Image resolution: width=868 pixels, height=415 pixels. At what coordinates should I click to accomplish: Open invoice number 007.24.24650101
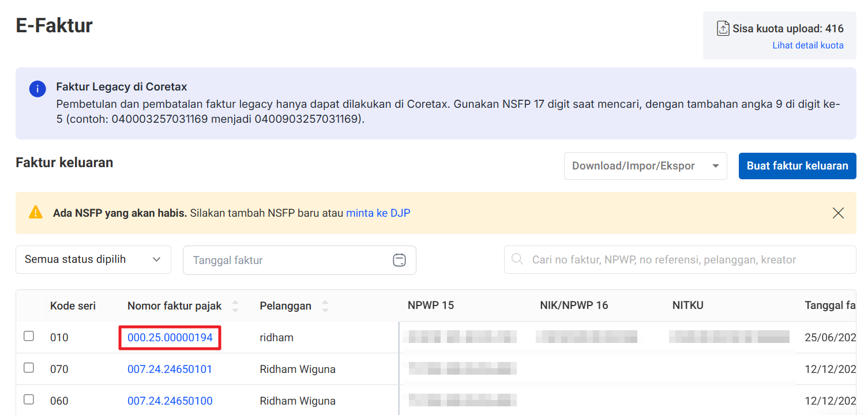[x=170, y=369]
